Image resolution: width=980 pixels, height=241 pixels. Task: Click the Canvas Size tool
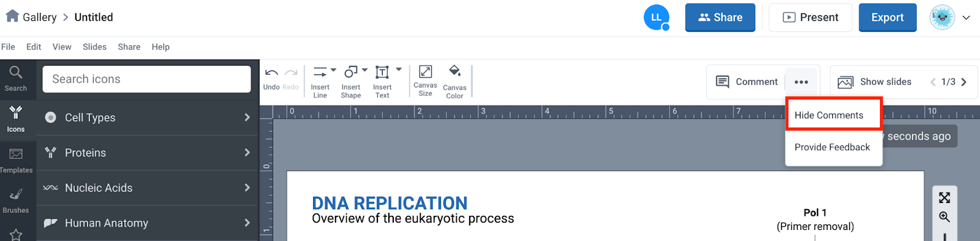point(425,81)
